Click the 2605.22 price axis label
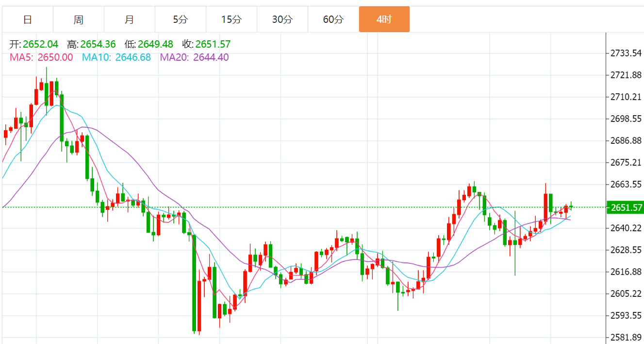Viewport: 644px width, 344px height. [627, 293]
